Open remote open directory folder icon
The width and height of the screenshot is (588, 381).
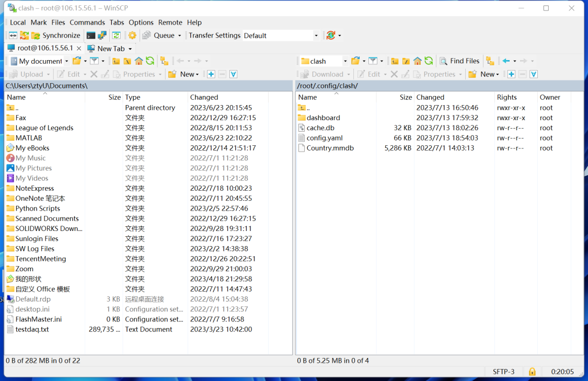click(x=355, y=61)
